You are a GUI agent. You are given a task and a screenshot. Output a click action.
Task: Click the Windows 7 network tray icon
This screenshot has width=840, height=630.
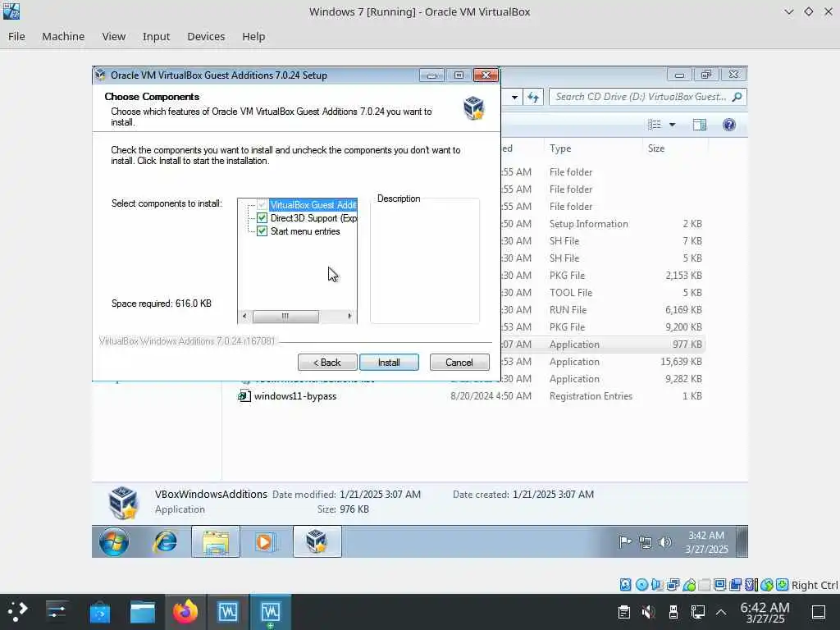[646, 542]
